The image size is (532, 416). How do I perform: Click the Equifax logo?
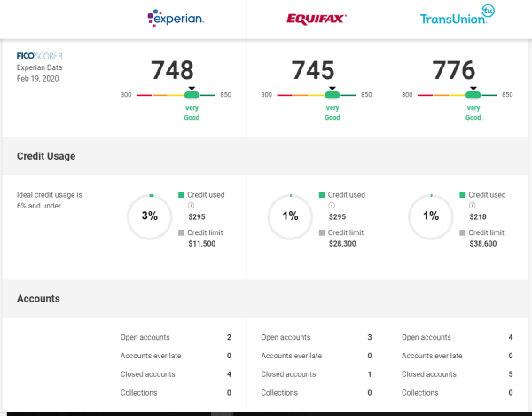pos(317,19)
